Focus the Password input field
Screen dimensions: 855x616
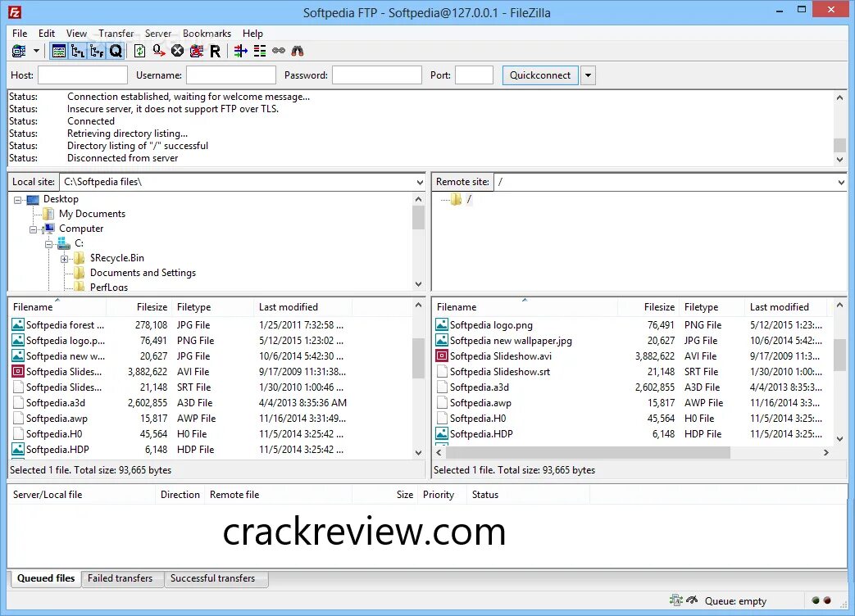click(x=377, y=75)
